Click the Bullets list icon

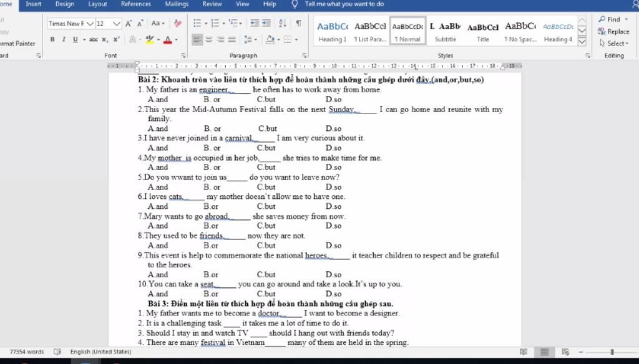[197, 23]
